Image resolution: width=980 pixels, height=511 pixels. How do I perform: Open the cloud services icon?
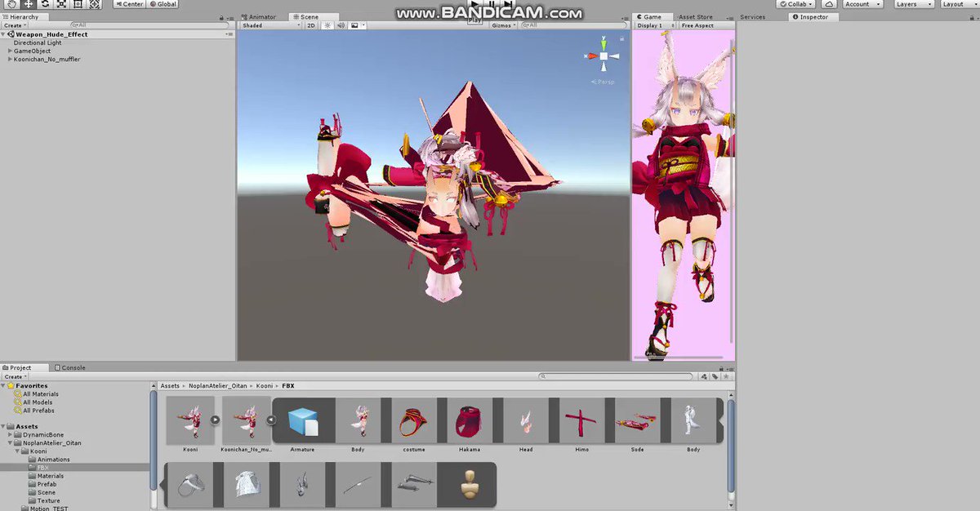pyautogui.click(x=830, y=4)
